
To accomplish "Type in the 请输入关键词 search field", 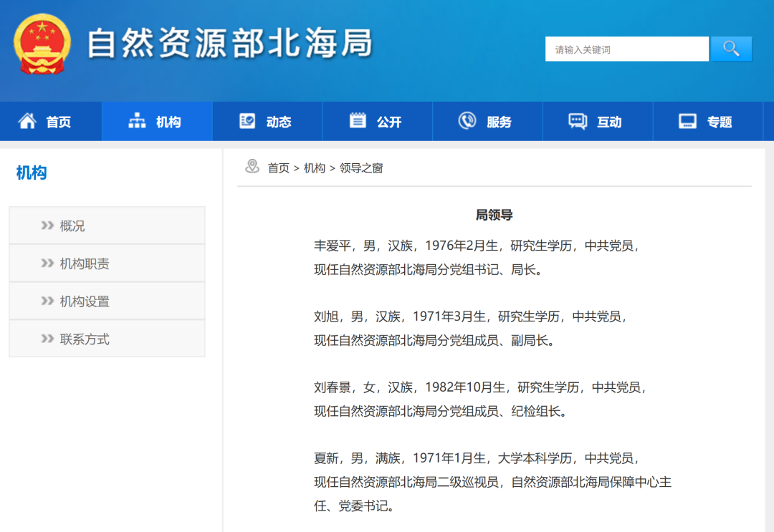I will pos(626,49).
